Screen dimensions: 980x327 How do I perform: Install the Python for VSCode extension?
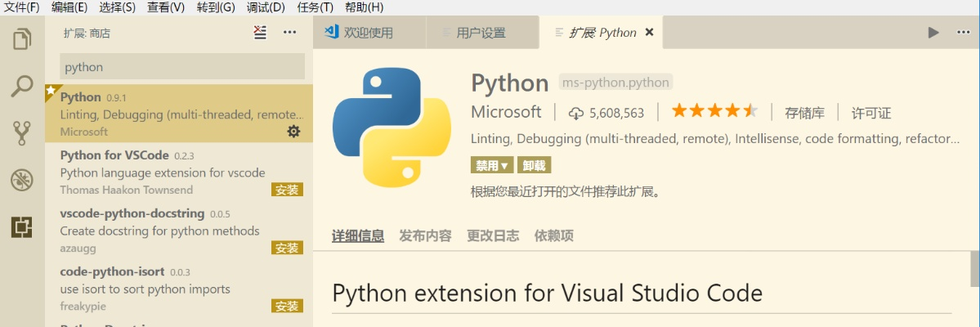(287, 190)
